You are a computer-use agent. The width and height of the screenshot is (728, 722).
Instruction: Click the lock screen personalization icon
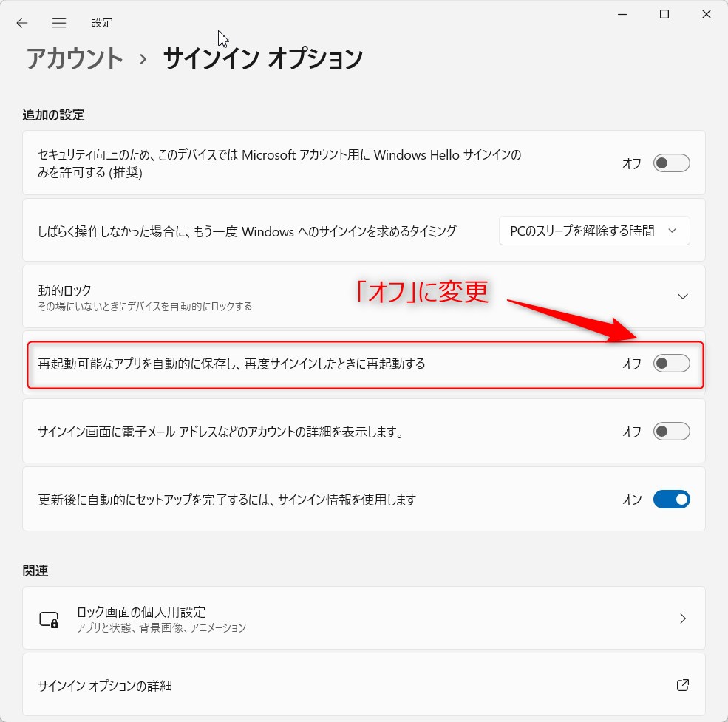click(x=49, y=619)
